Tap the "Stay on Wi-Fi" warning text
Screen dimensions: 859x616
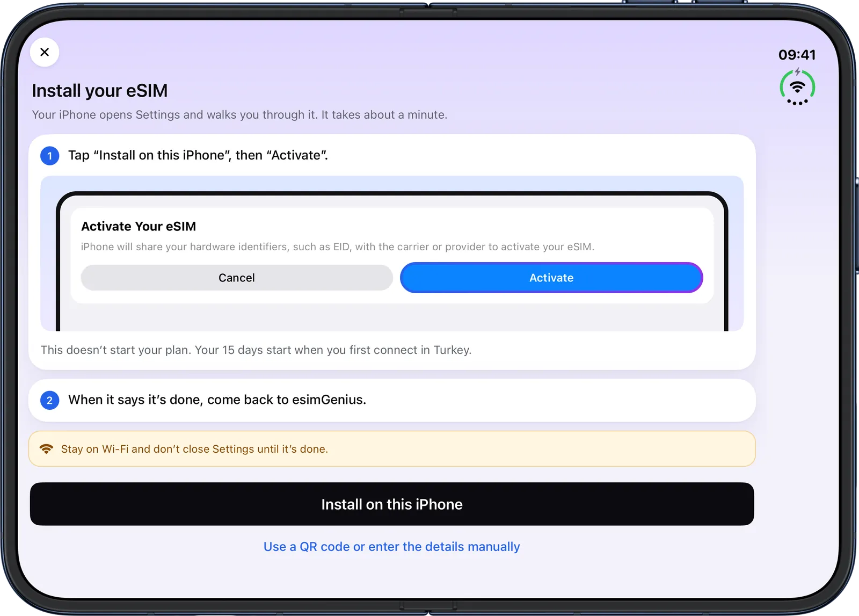[x=194, y=449]
